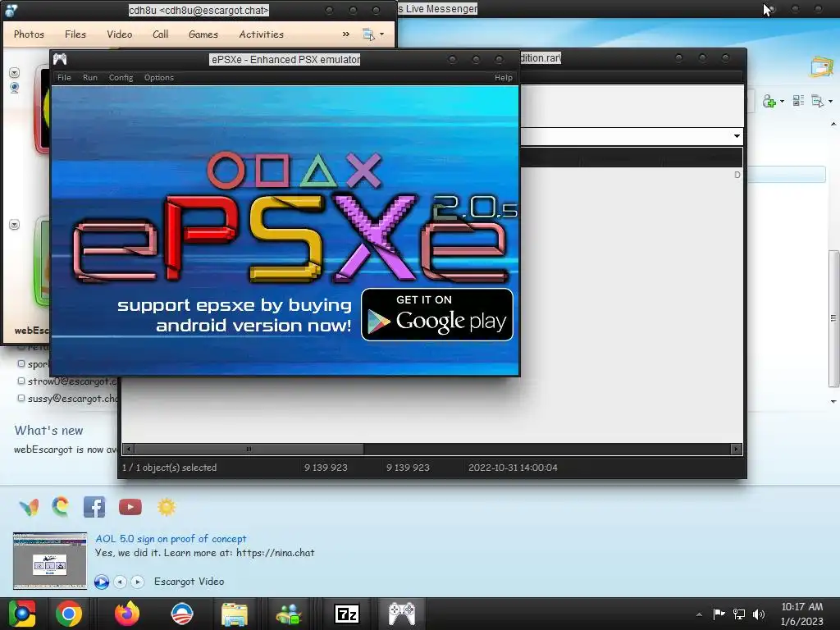
Task: Click the show menu icon in chat toolbar
Action: (368, 34)
